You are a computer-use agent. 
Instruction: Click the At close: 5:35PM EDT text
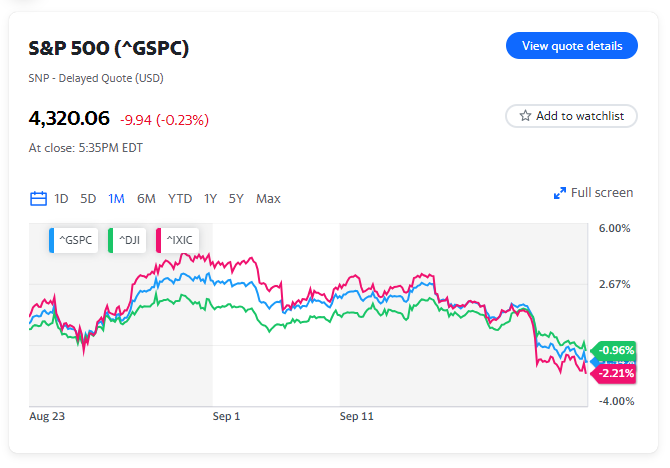(x=85, y=148)
